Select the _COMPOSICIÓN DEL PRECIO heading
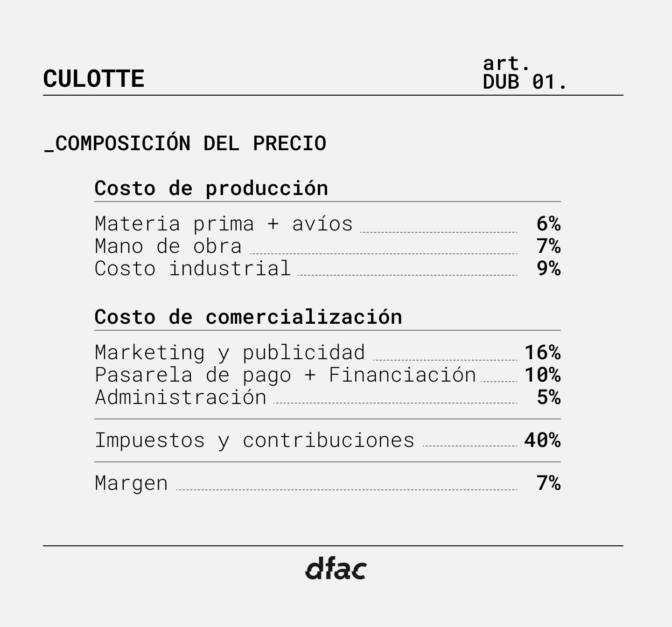Viewport: 672px width, 627px height. coord(185,143)
